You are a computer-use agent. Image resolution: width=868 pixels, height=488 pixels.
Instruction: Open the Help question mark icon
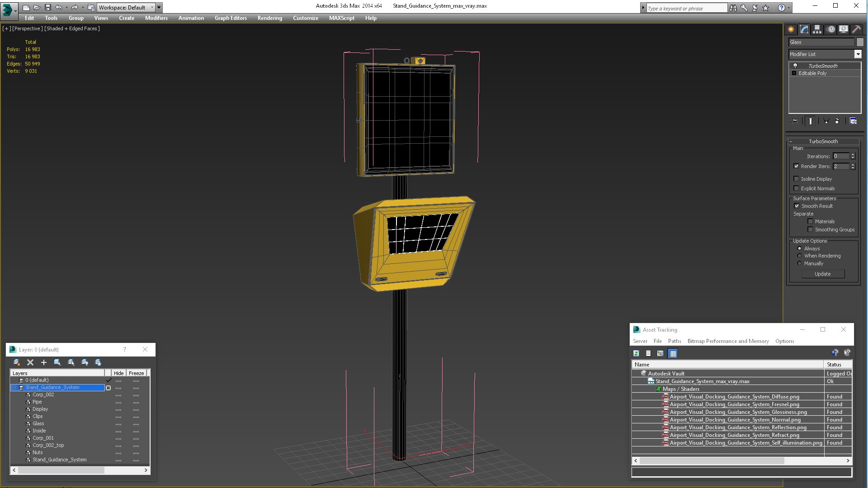tap(781, 8)
